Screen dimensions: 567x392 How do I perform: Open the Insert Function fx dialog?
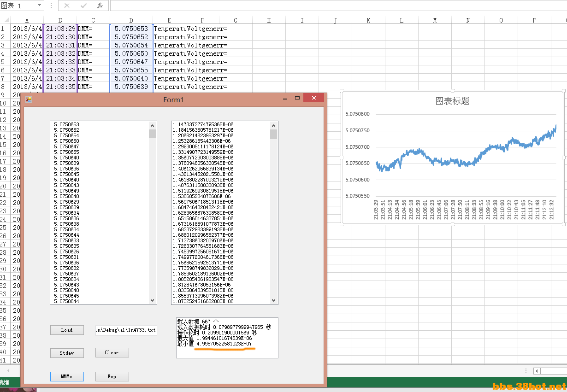[x=100, y=6]
